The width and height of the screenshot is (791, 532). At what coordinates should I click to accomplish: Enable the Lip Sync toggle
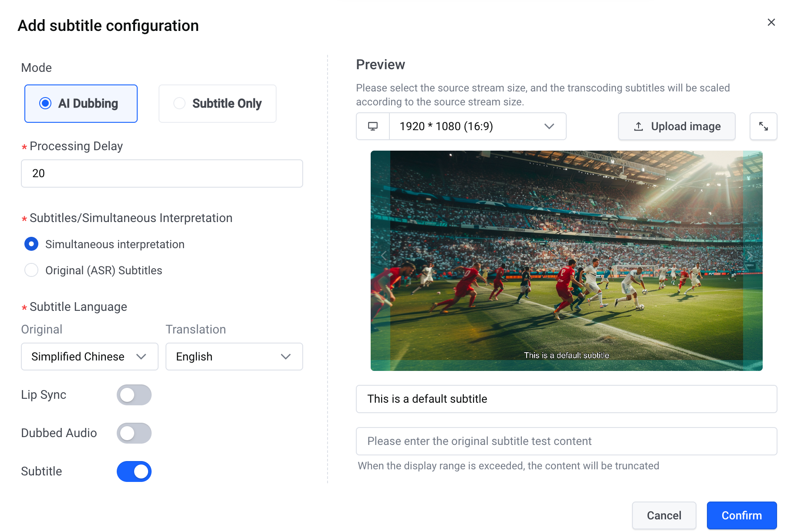click(x=134, y=395)
